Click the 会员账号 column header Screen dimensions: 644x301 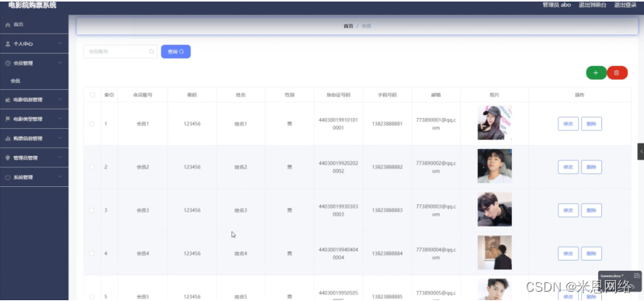click(x=142, y=95)
